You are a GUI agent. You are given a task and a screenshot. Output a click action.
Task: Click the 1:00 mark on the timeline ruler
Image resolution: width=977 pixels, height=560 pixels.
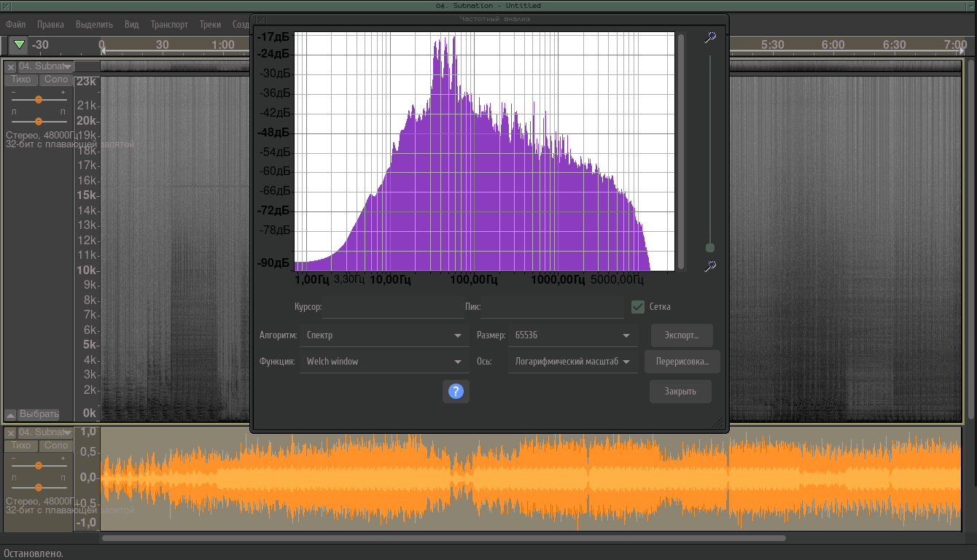pyautogui.click(x=223, y=45)
